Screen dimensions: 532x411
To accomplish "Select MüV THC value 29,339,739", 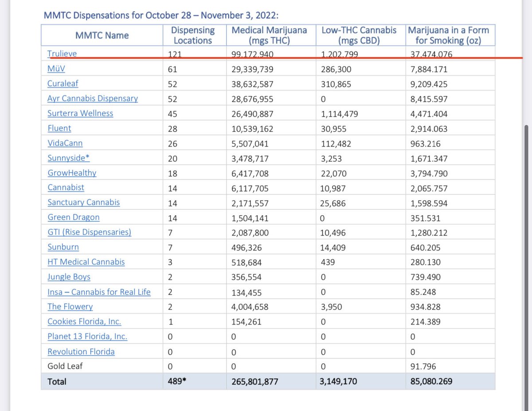I will click(x=253, y=69).
